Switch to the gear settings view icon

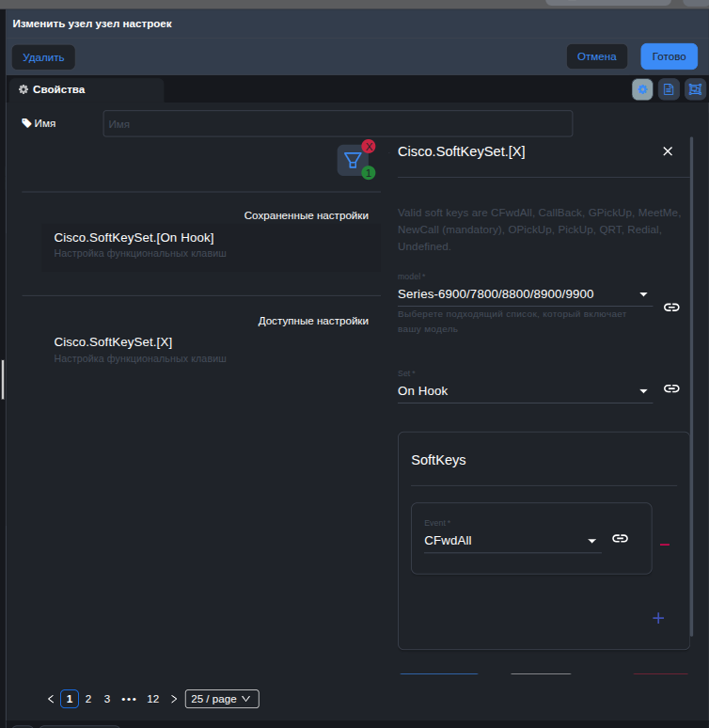[x=642, y=89]
